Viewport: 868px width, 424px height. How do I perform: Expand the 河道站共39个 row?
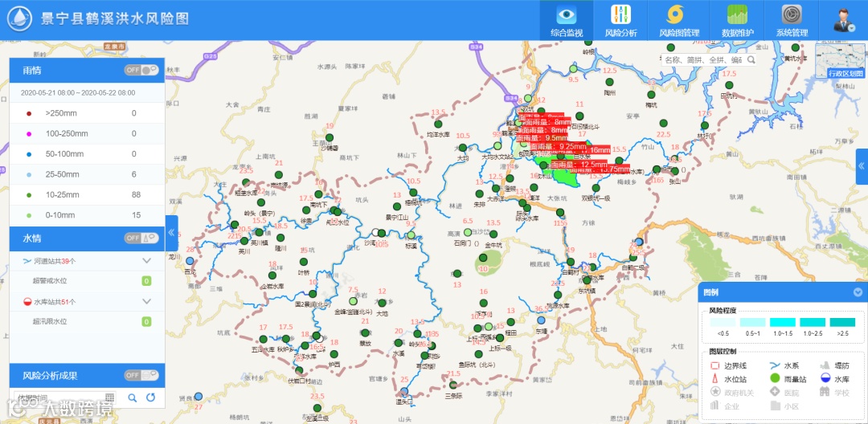tap(88, 261)
